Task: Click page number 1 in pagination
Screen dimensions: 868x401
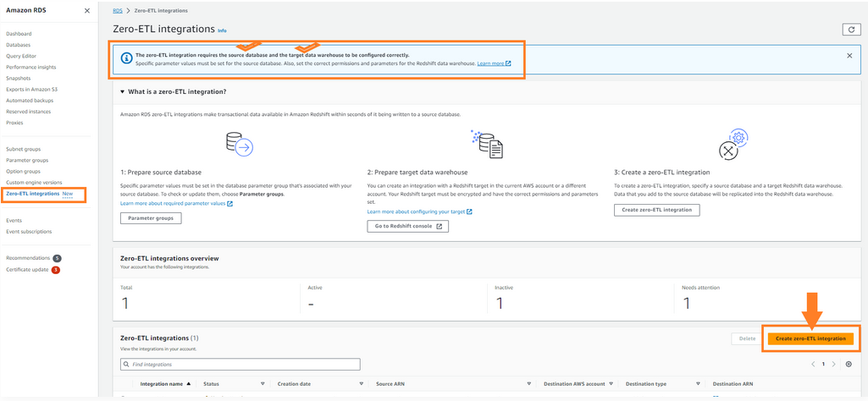Action: click(823, 364)
